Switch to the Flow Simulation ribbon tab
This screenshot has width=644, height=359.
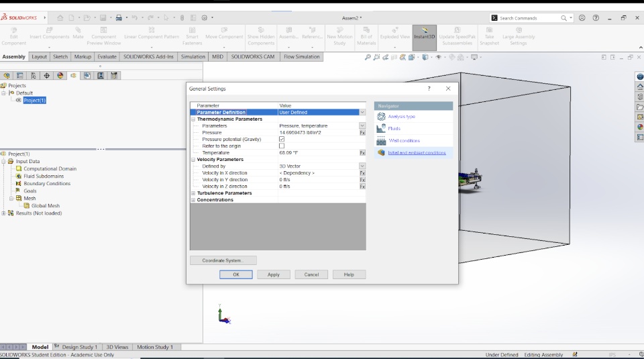pyautogui.click(x=301, y=56)
